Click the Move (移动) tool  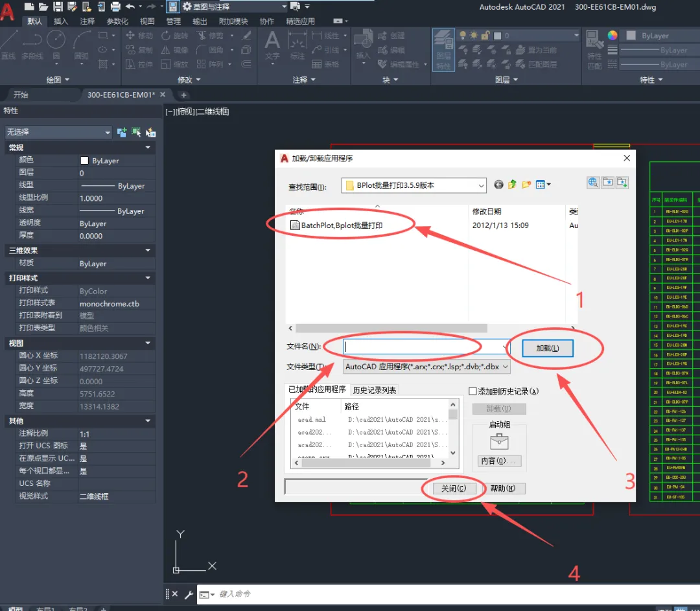pyautogui.click(x=139, y=35)
